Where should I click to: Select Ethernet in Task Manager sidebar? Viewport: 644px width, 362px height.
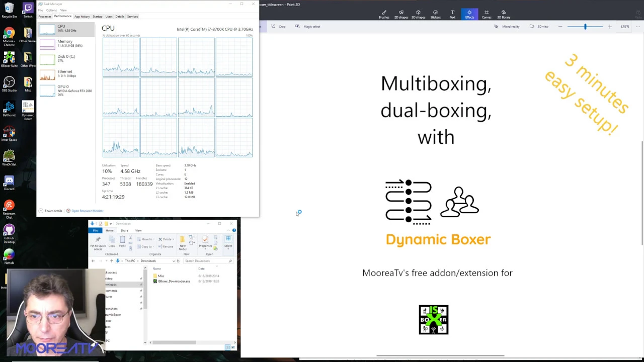66,74
